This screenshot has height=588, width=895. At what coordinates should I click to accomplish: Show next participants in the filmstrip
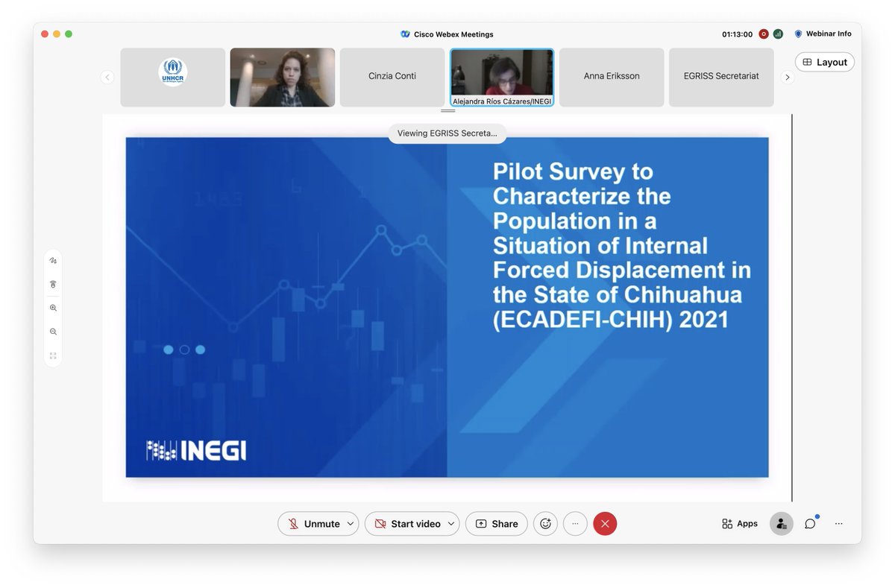pyautogui.click(x=787, y=77)
